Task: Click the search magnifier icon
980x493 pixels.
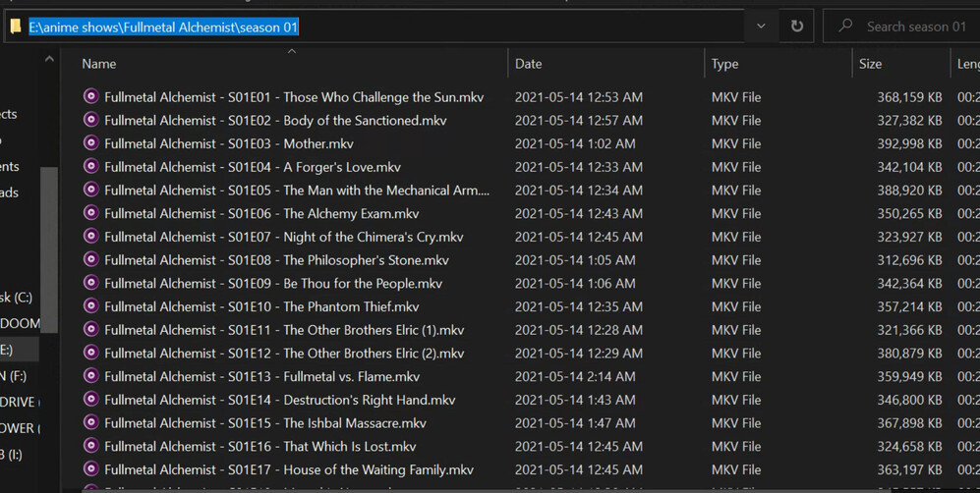Action: tap(845, 26)
